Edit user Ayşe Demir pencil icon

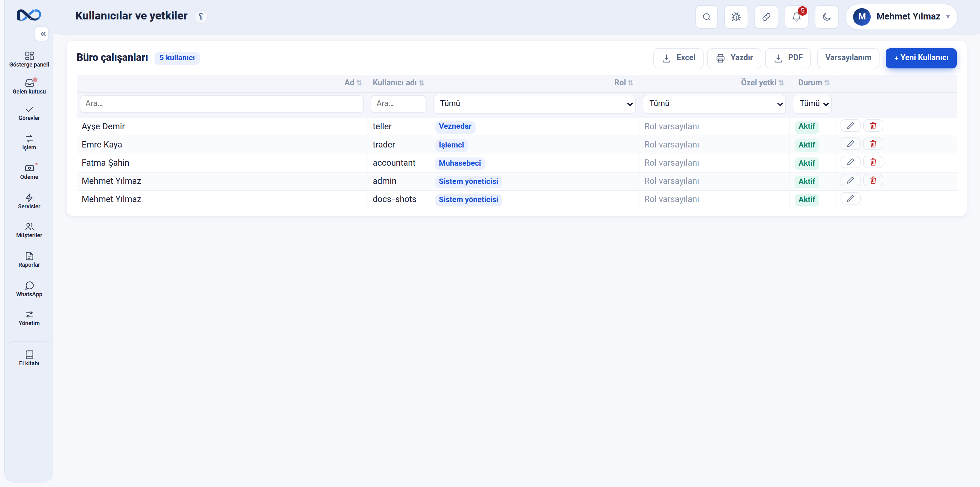(850, 126)
